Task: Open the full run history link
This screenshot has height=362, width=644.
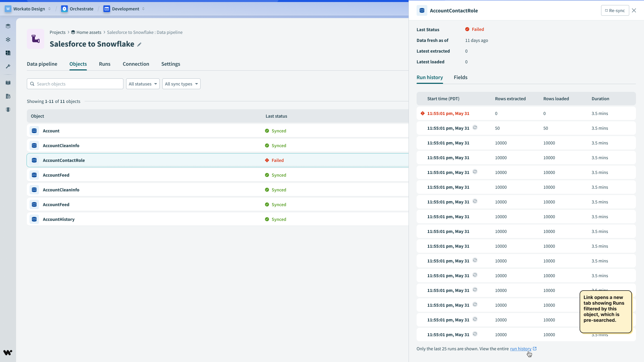Action: [x=521, y=349]
